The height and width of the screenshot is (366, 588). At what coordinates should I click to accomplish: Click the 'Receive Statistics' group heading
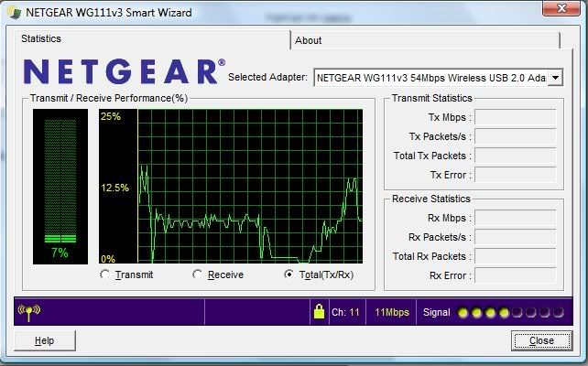[x=431, y=199]
